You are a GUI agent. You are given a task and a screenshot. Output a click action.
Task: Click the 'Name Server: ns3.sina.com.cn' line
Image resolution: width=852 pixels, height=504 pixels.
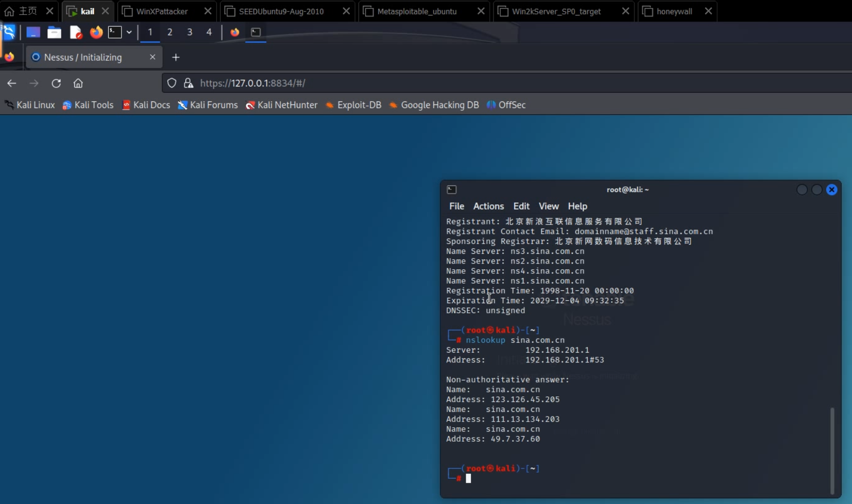click(515, 251)
